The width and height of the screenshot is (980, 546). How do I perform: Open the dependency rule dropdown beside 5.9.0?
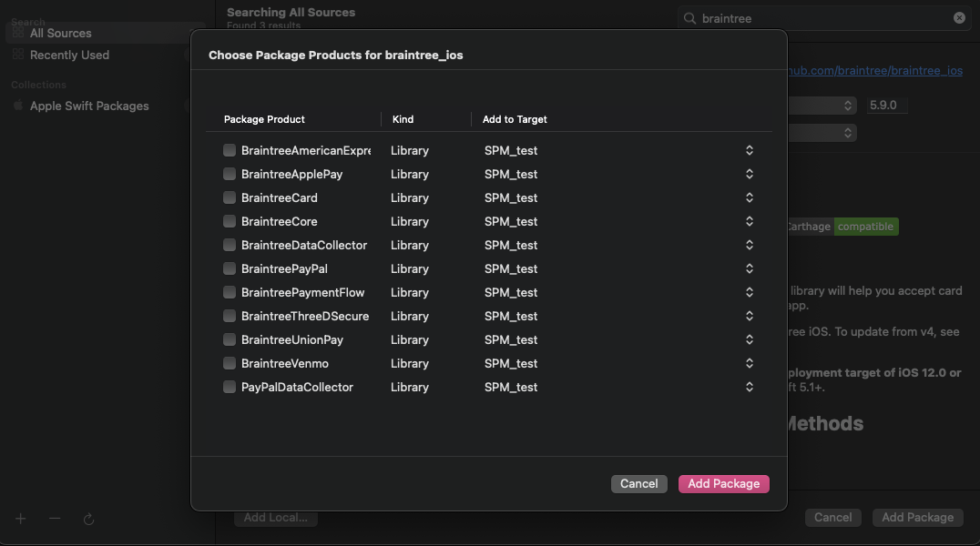(822, 106)
